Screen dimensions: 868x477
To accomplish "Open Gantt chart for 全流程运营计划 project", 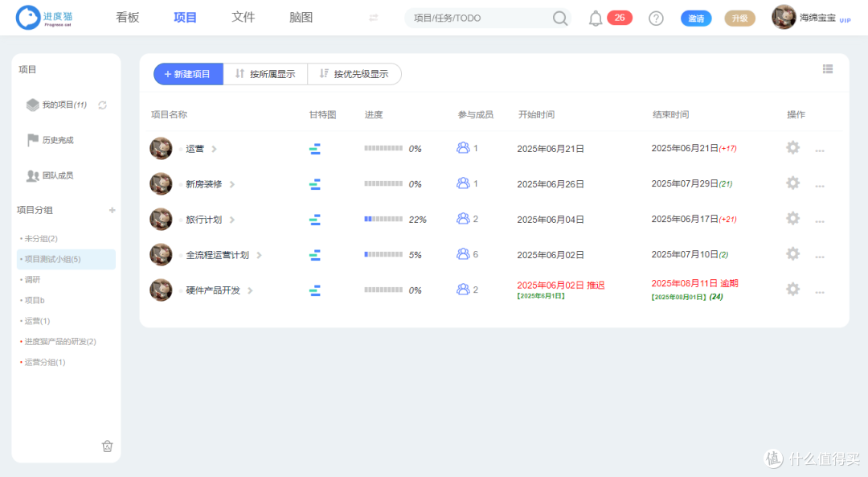I will point(314,255).
